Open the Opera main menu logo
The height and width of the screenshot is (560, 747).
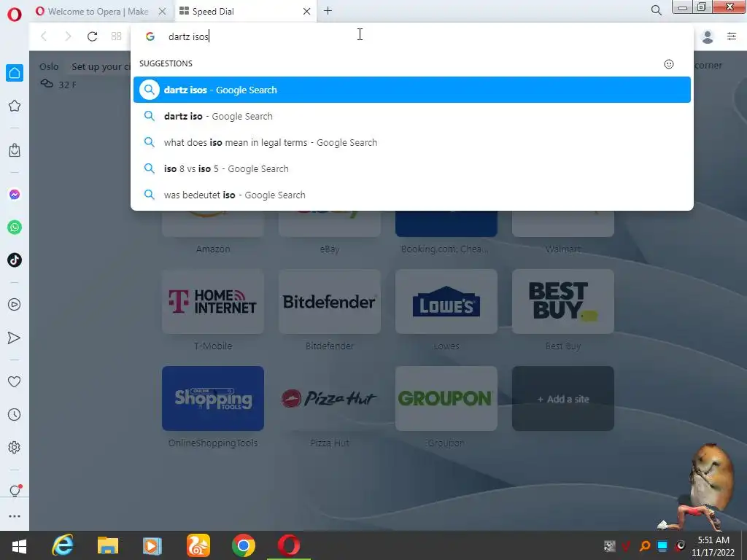click(15, 14)
